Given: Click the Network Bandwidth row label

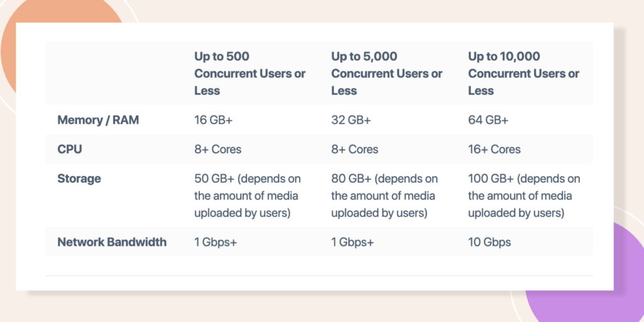Looking at the screenshot, I should pos(112,242).
